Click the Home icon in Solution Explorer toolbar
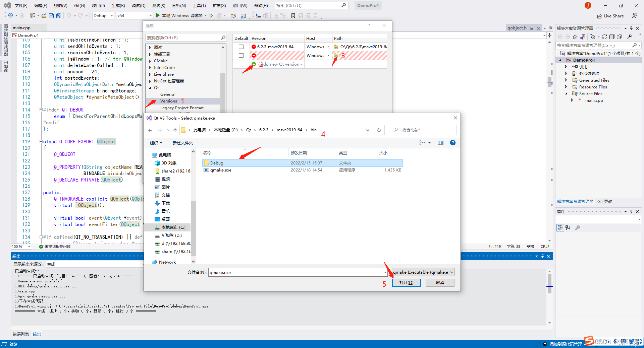Image resolution: width=644 pixels, height=348 pixels. [x=575, y=37]
